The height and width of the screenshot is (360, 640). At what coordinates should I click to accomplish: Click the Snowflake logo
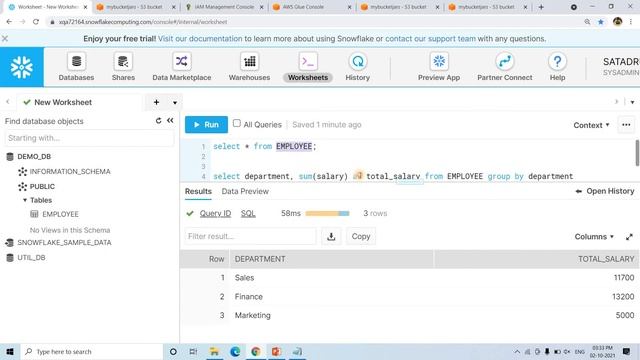pos(22,67)
